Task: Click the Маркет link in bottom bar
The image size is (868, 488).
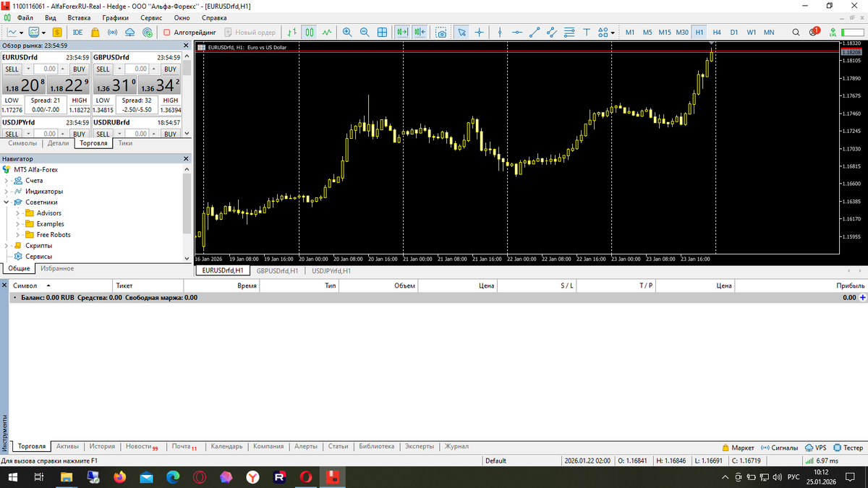Action: coord(738,448)
